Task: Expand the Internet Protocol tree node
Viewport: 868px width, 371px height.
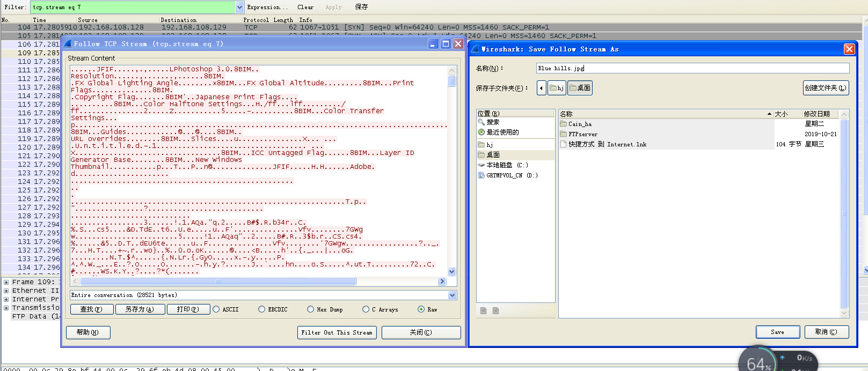Action: (6, 299)
